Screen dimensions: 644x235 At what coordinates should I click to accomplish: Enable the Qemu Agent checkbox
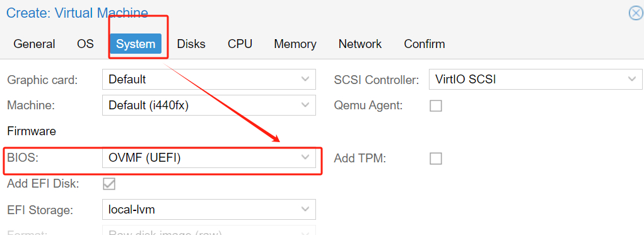[x=436, y=105]
